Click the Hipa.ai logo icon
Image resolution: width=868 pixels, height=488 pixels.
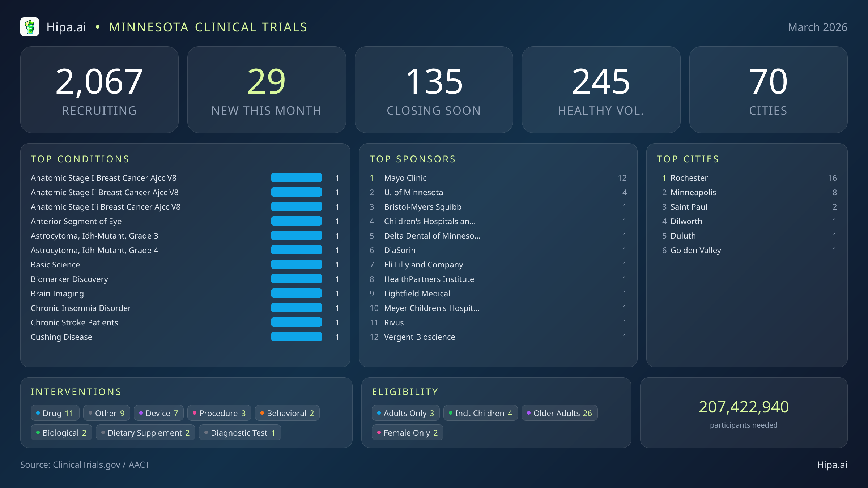(x=30, y=26)
